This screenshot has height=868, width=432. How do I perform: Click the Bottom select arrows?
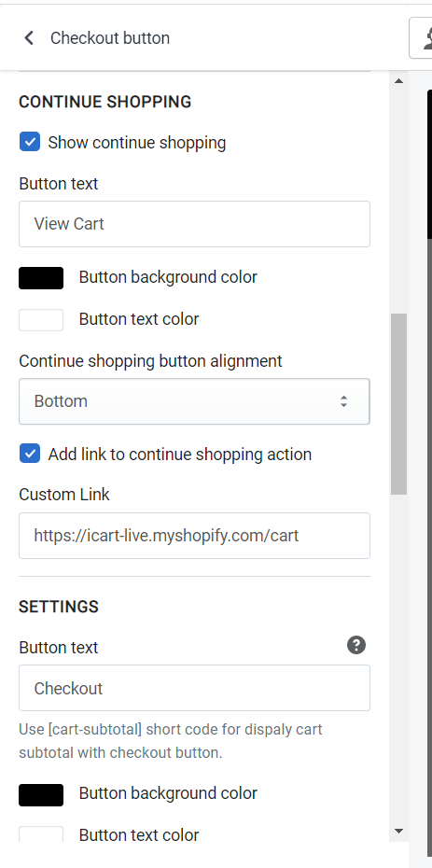343,401
